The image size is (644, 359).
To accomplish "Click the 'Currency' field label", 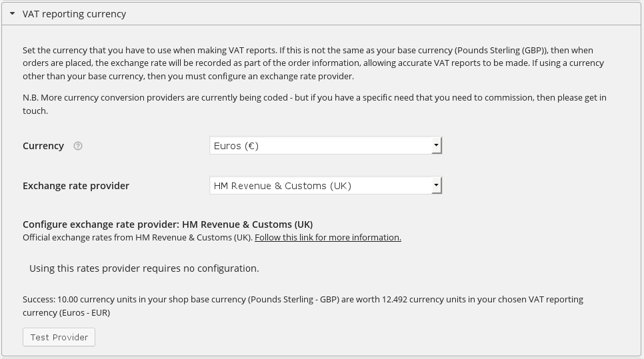I will pyautogui.click(x=43, y=146).
